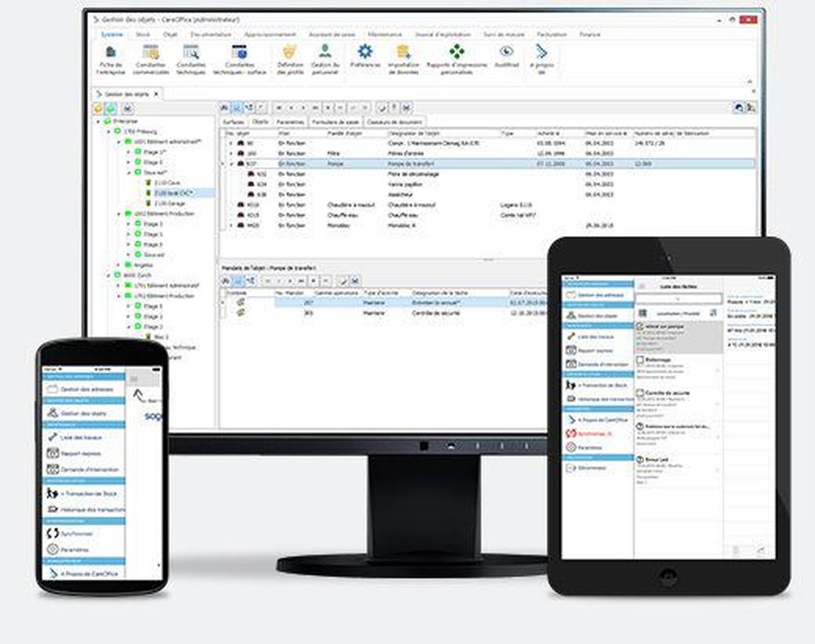This screenshot has height=644, width=815.
Task: Select the Paramètres sub-tab
Action: pyautogui.click(x=290, y=121)
